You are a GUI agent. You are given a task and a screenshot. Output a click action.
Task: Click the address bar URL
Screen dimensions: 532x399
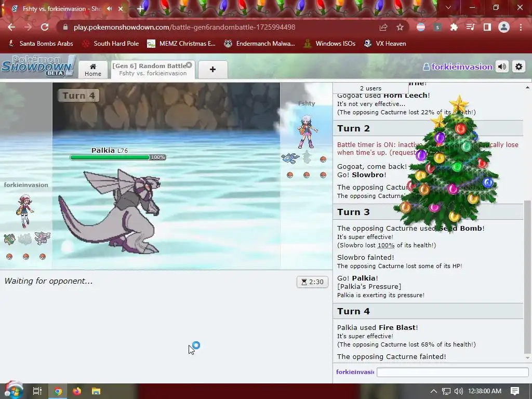[184, 27]
